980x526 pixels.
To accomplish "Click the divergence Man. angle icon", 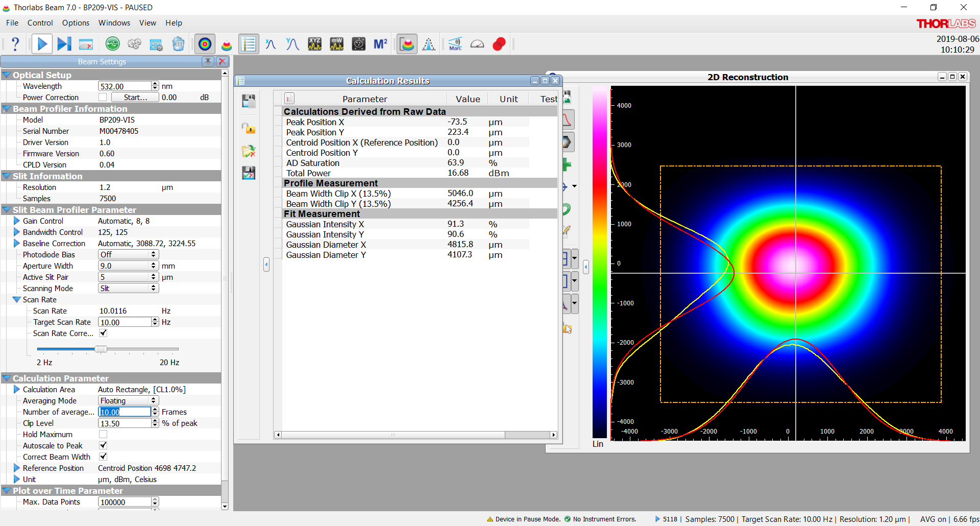I will (x=455, y=44).
